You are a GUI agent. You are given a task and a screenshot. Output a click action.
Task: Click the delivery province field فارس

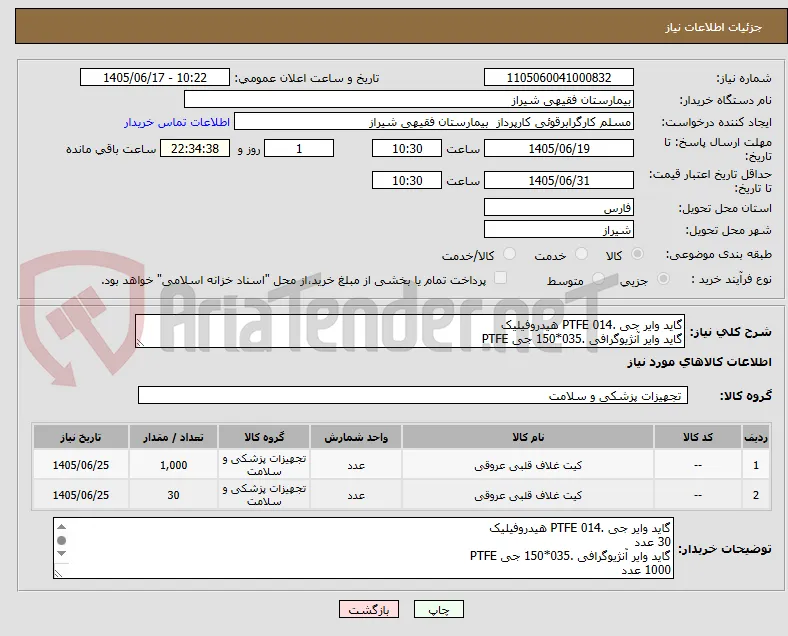(559, 207)
